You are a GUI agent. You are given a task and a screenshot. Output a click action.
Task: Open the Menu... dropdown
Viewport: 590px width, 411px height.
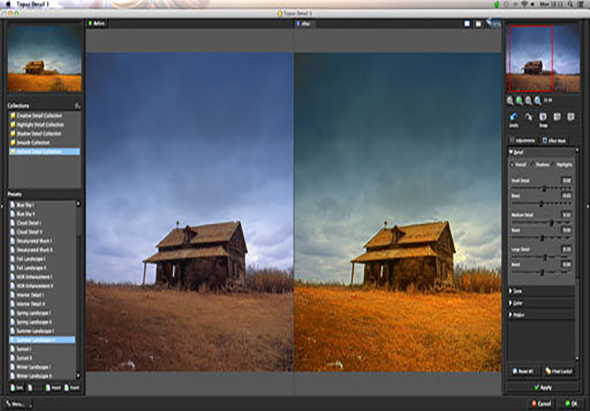click(x=18, y=404)
